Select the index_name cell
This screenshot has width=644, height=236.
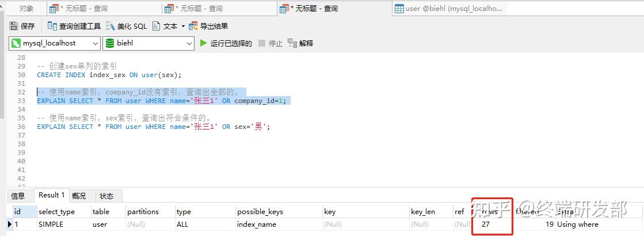pyautogui.click(x=279, y=224)
